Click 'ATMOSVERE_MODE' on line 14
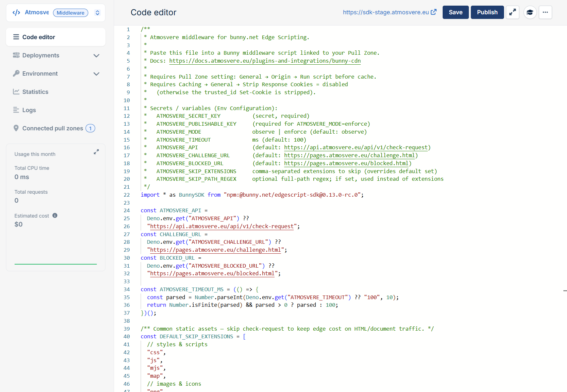Image resolution: width=567 pixels, height=392 pixels. click(179, 132)
